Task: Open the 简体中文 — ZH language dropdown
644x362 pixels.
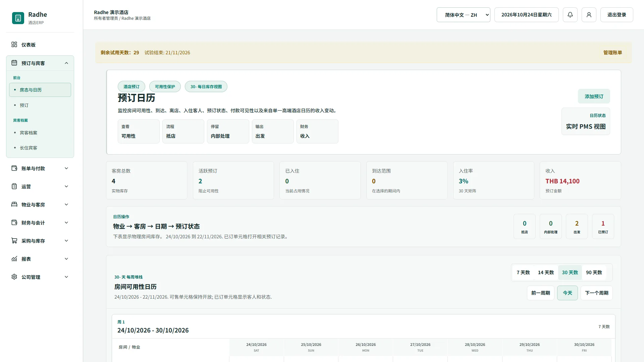Action: 463,15
